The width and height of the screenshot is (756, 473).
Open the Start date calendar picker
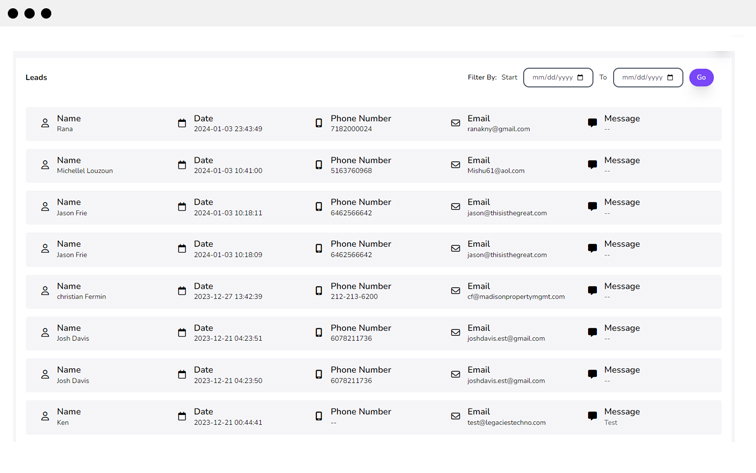[580, 78]
